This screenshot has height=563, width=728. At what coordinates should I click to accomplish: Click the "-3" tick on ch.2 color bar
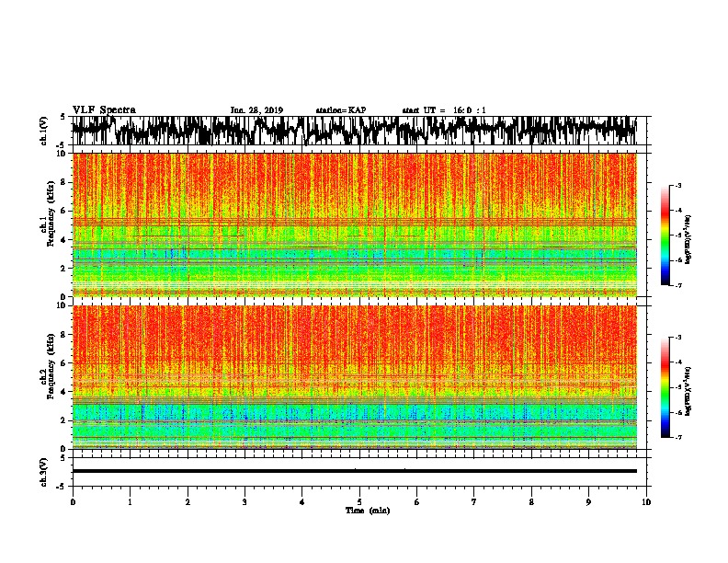tap(677, 338)
